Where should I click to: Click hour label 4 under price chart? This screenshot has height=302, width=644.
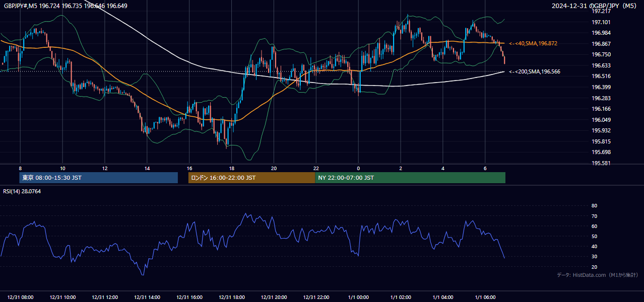(443, 168)
